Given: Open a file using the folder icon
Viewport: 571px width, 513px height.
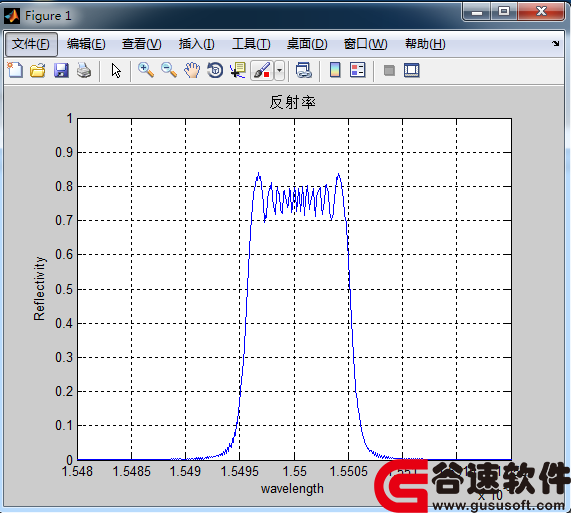Looking at the screenshot, I should point(38,70).
